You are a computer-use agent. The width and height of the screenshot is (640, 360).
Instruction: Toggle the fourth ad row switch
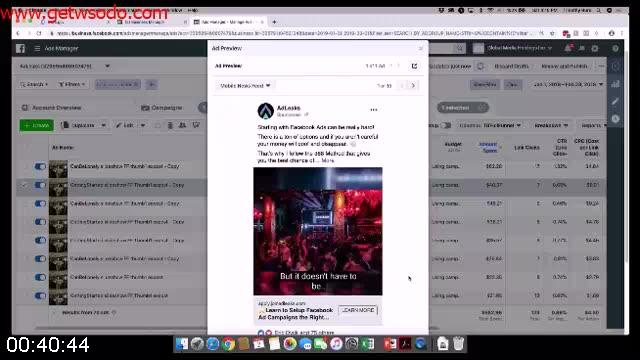pos(40,222)
